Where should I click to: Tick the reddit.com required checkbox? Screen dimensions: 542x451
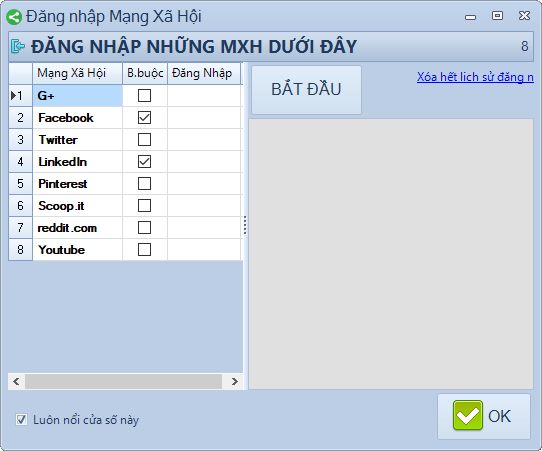pyautogui.click(x=144, y=227)
